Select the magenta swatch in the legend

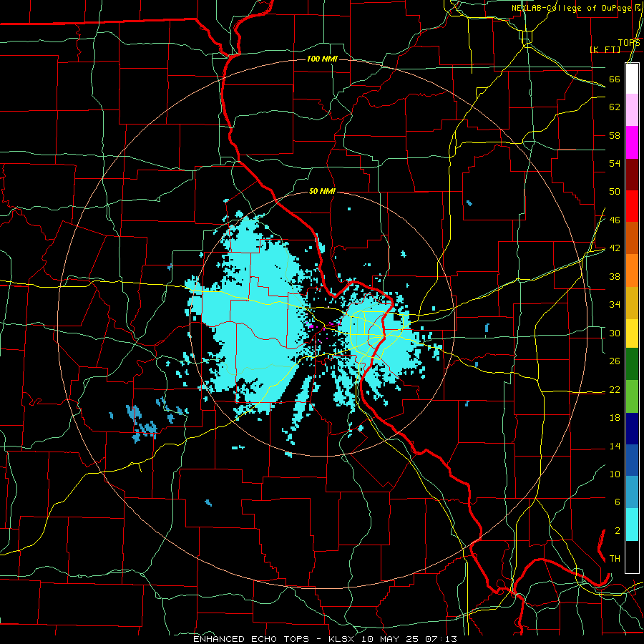[x=632, y=142]
